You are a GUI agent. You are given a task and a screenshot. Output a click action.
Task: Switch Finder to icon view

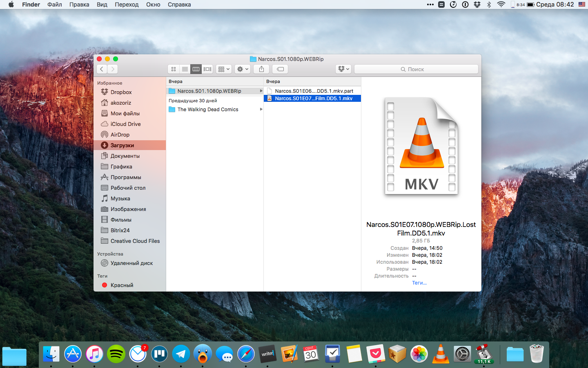click(174, 69)
